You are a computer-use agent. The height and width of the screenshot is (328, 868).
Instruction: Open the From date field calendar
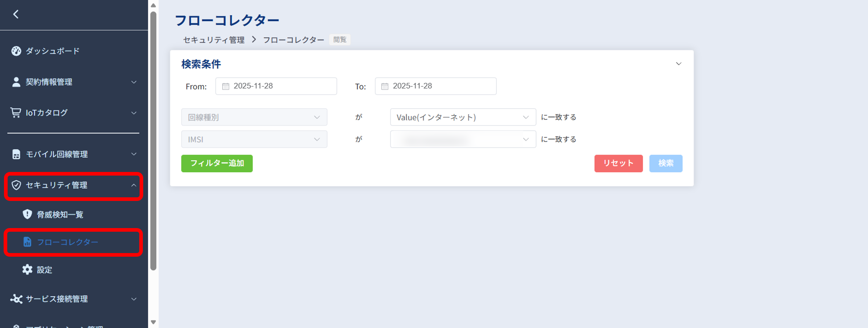[x=226, y=86]
